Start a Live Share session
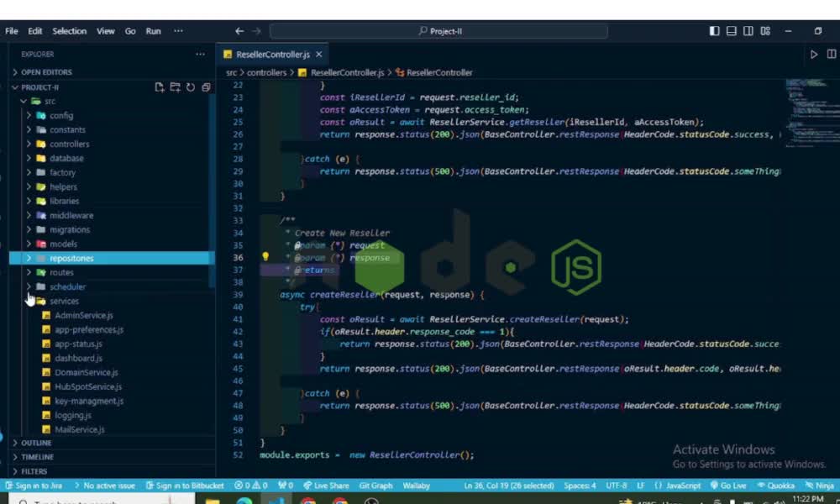The height and width of the screenshot is (504, 840). click(x=328, y=485)
